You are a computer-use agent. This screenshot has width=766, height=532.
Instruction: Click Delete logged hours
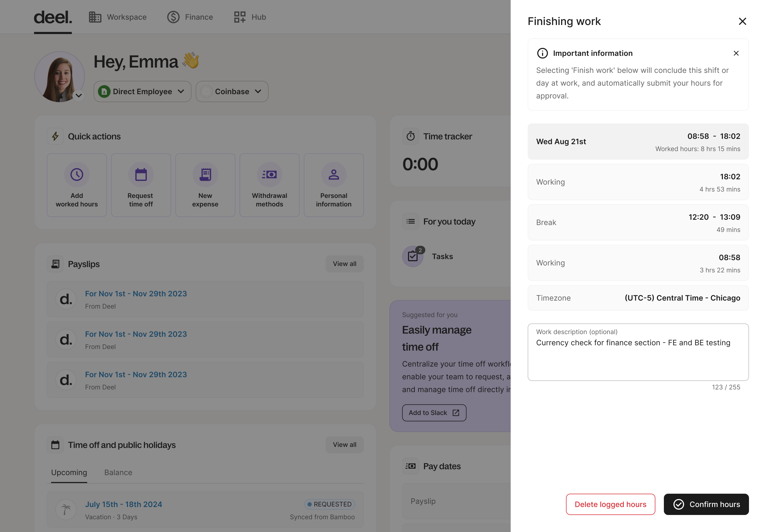(610, 504)
